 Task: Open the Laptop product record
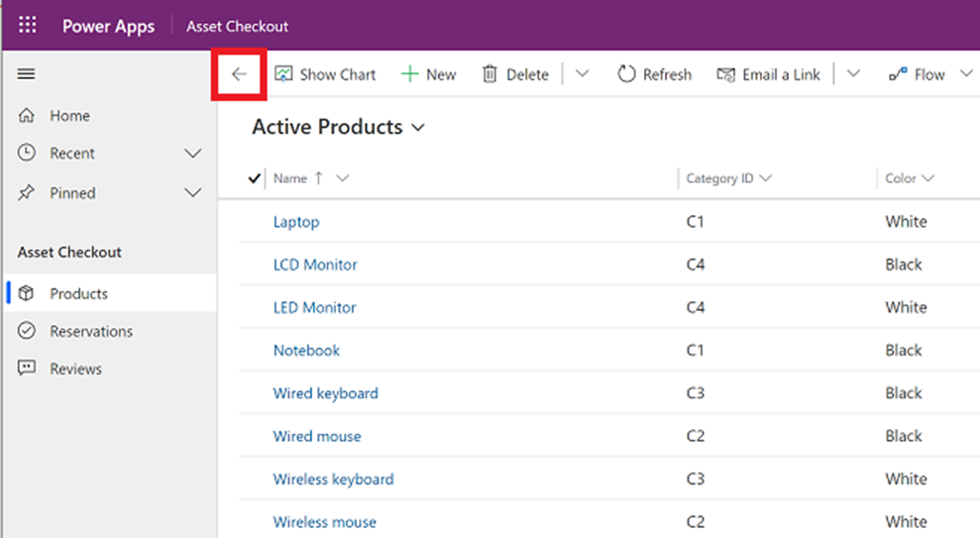click(296, 222)
